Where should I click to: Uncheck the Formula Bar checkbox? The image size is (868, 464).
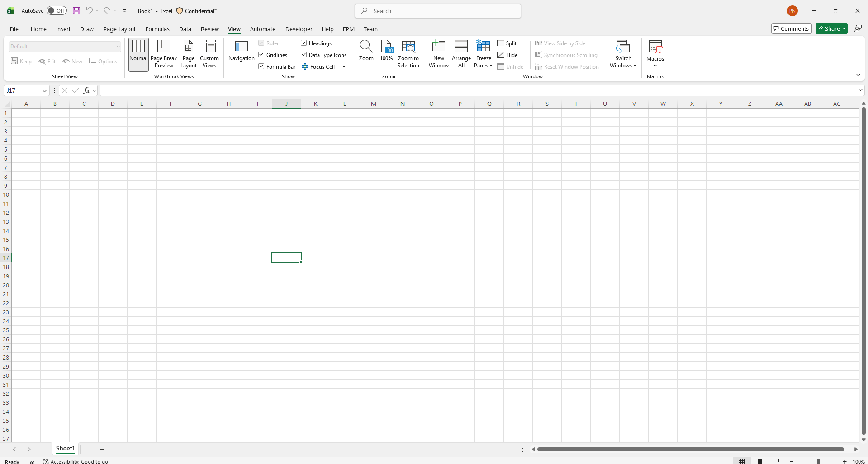click(261, 66)
